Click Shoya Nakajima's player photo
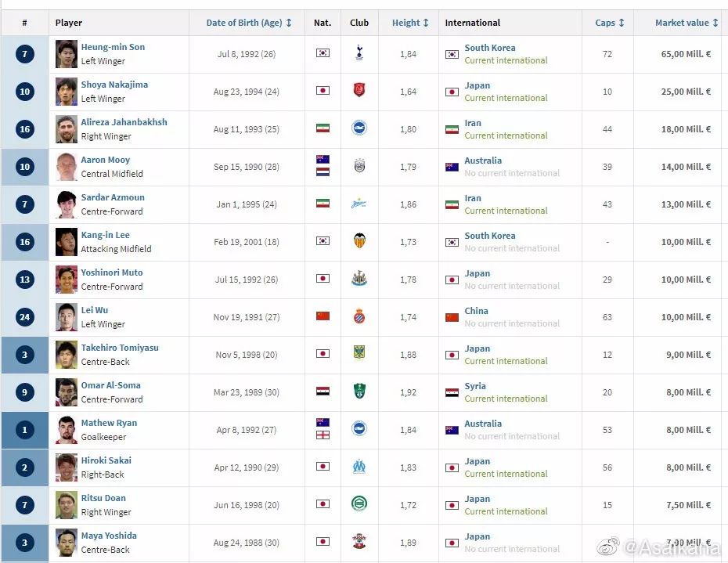The width and height of the screenshot is (728, 563). [67, 92]
